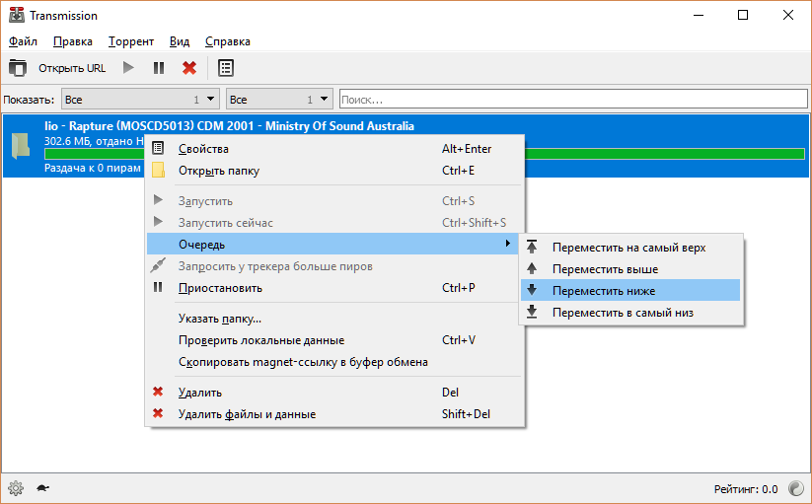Click the torrent folder icon in the list
This screenshot has width=812, height=504.
coord(21,146)
